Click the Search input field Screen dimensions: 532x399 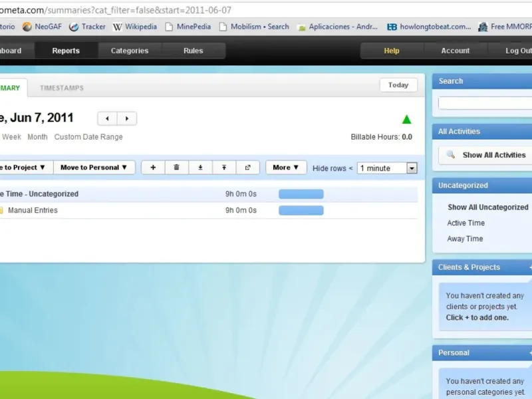485,103
